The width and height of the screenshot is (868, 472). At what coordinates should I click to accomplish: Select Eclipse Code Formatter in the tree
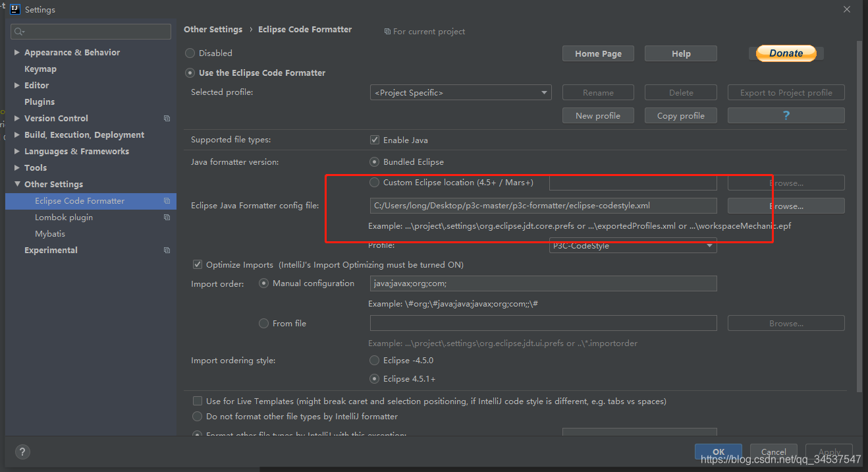(x=91, y=201)
